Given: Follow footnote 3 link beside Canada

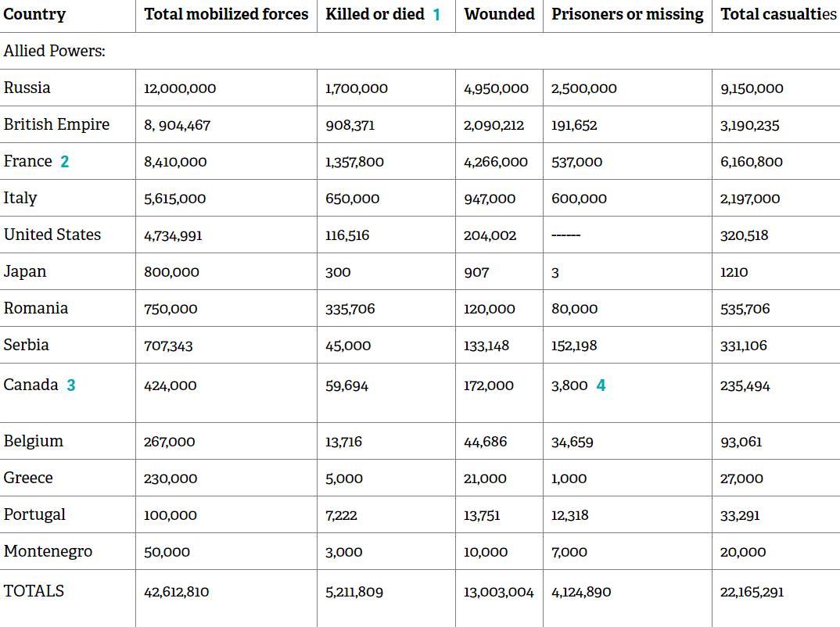Looking at the screenshot, I should (x=70, y=385).
